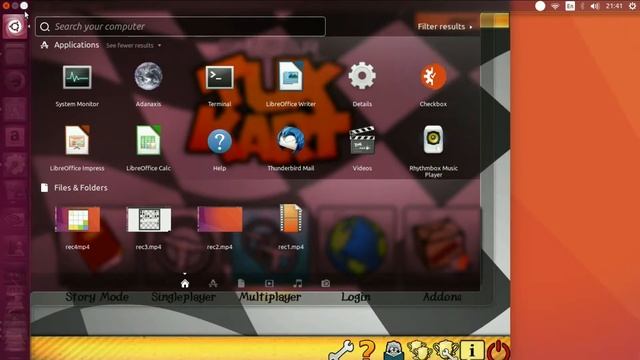Switch to the Files lens

pyautogui.click(x=241, y=283)
